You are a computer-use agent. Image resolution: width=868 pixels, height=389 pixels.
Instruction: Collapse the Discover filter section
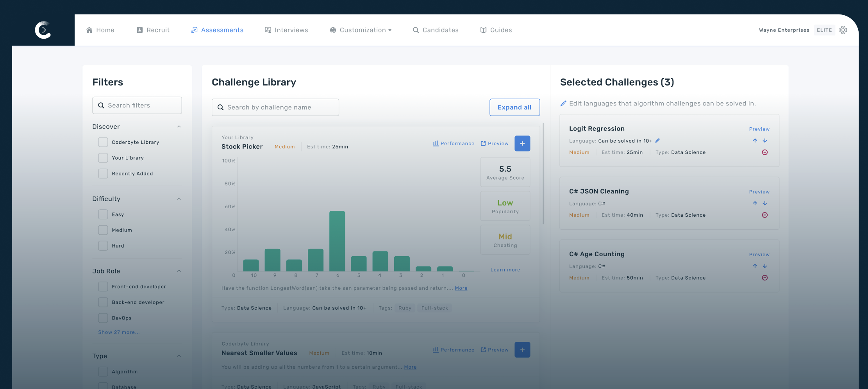point(179,127)
